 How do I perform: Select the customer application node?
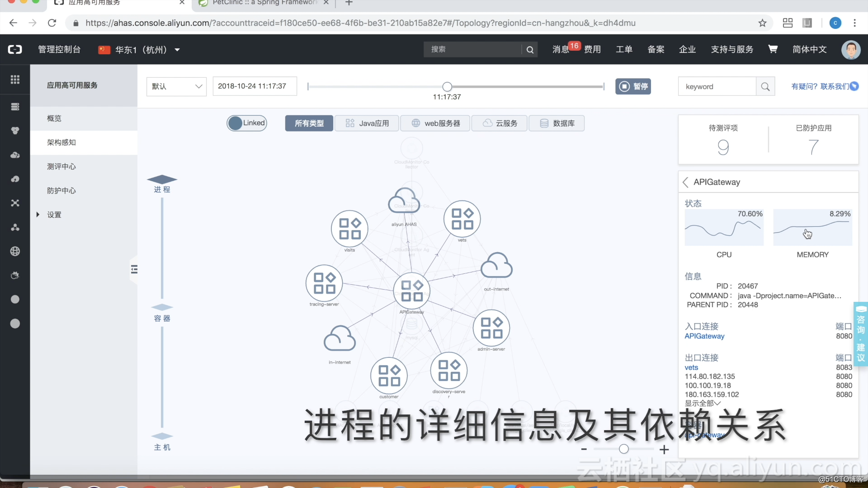(x=389, y=375)
